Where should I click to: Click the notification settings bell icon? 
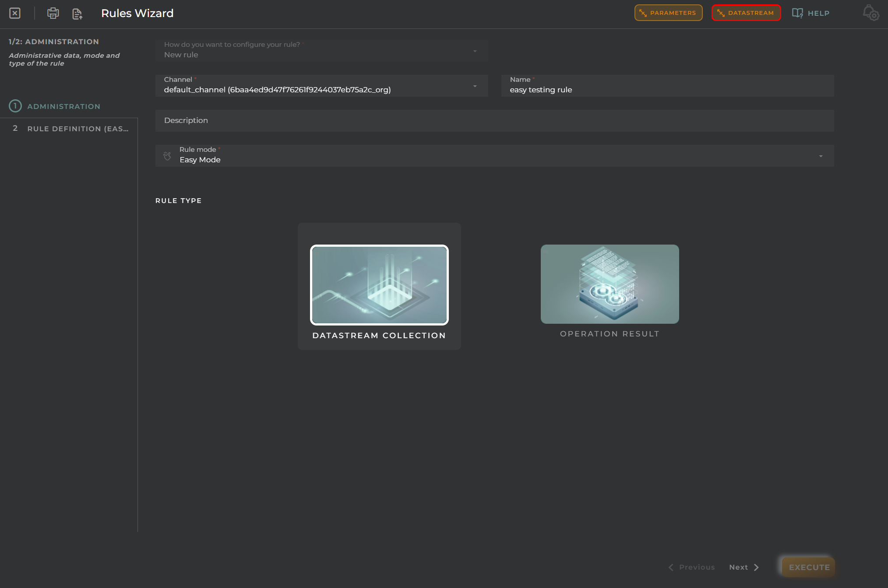(x=870, y=13)
